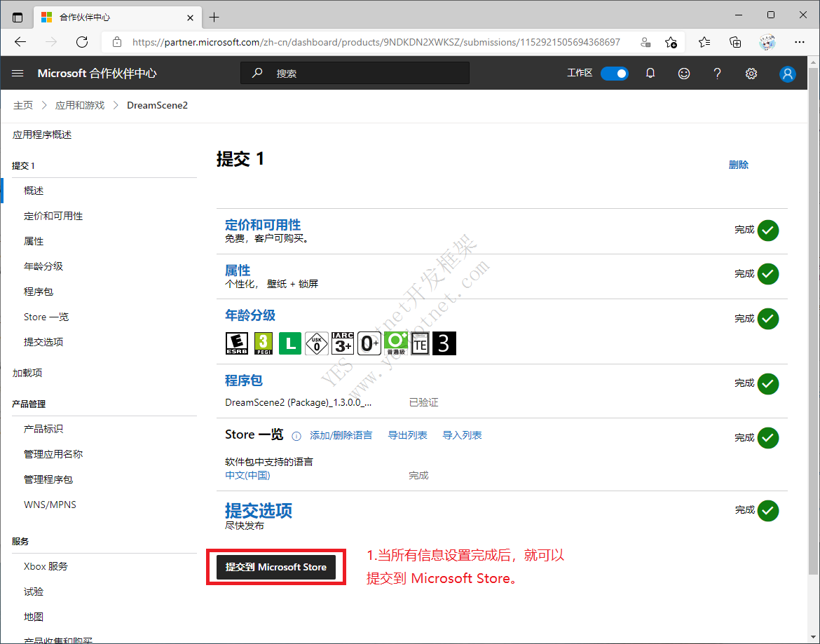This screenshot has width=820, height=644.
Task: Reload the page
Action: (x=82, y=42)
